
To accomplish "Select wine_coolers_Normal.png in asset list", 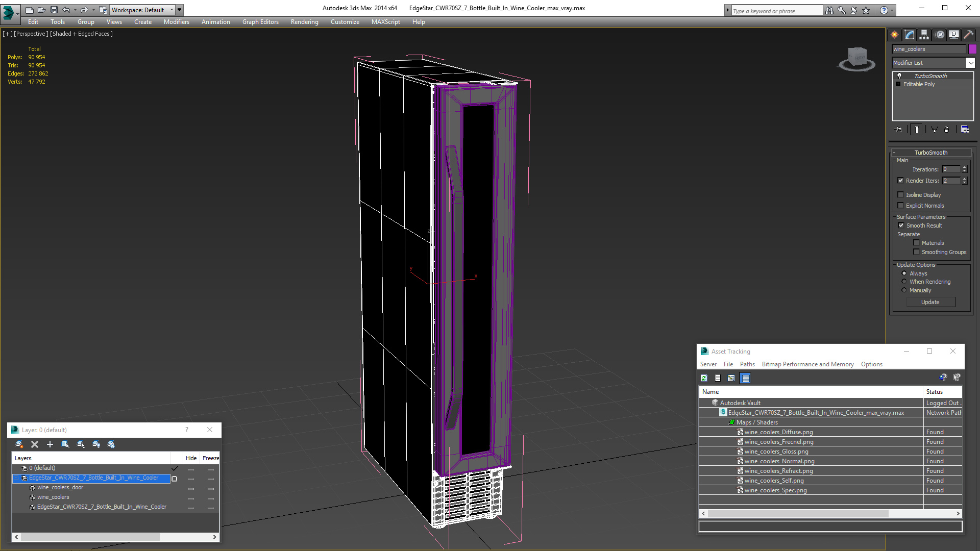I will [779, 461].
